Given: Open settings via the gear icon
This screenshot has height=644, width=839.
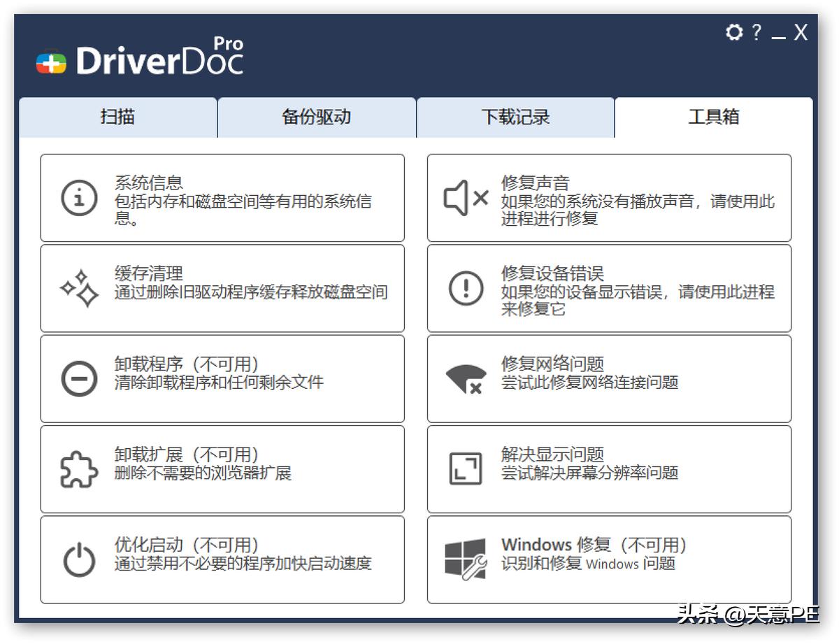Looking at the screenshot, I should pos(733,32).
